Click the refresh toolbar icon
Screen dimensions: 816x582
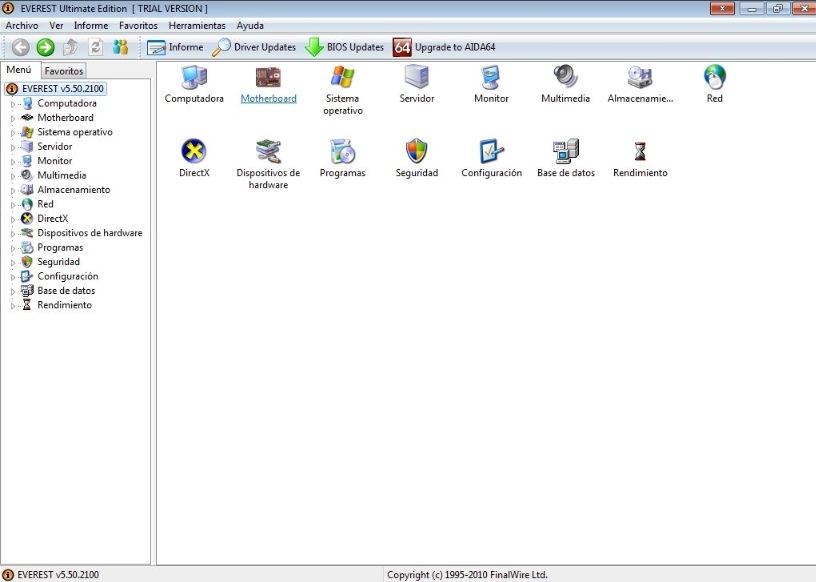tap(96, 47)
